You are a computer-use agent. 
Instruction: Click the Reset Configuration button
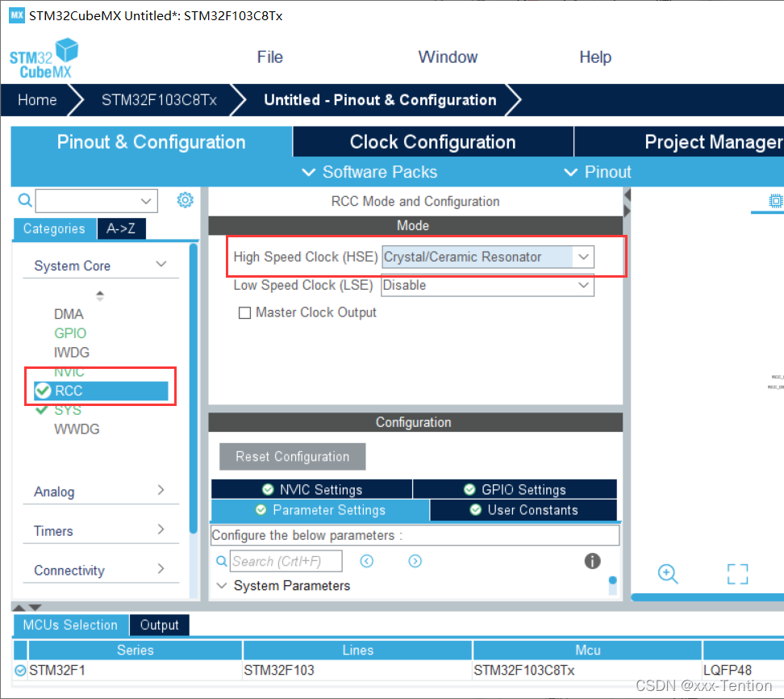(293, 456)
